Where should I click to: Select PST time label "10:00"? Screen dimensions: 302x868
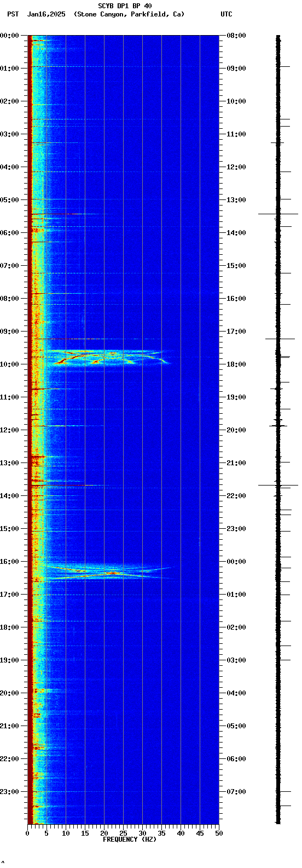click(x=9, y=364)
